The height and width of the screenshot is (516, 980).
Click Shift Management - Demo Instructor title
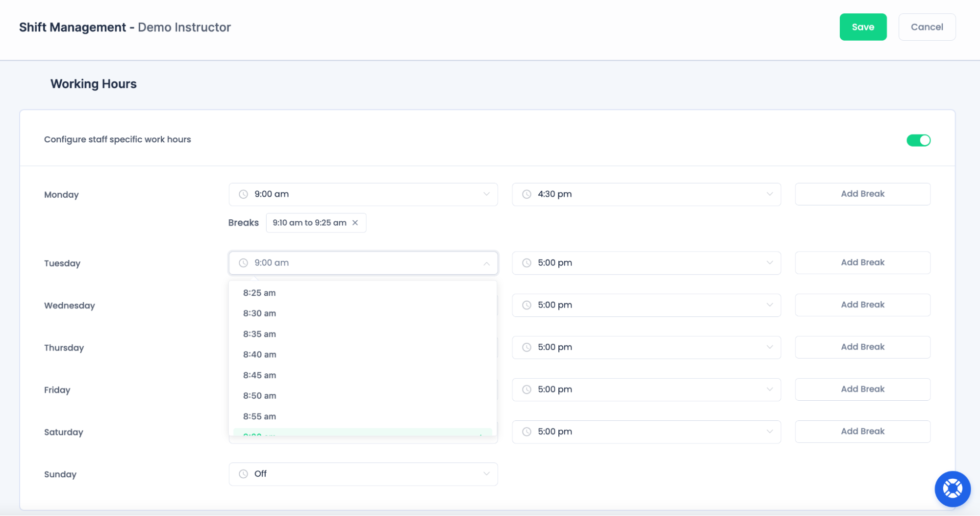tap(125, 27)
